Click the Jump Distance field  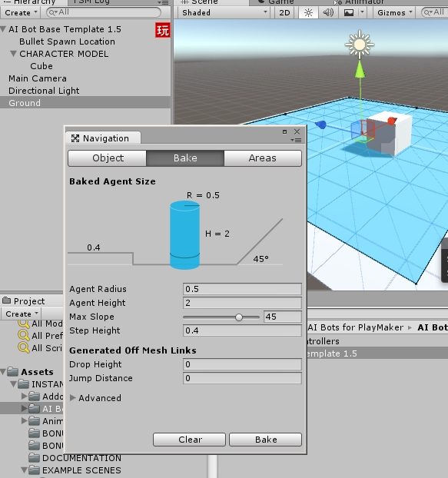[x=242, y=378]
